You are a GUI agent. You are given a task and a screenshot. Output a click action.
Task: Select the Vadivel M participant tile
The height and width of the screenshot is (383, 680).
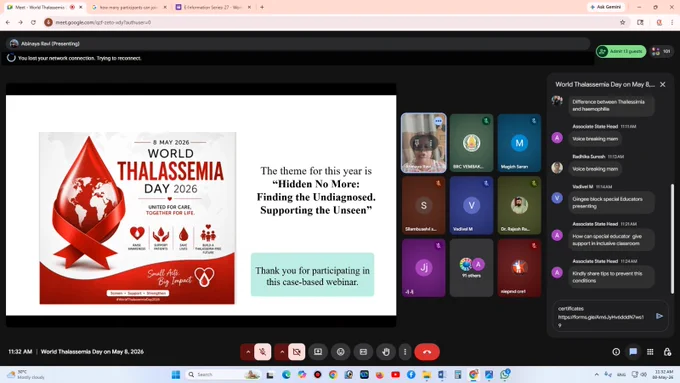(471, 205)
